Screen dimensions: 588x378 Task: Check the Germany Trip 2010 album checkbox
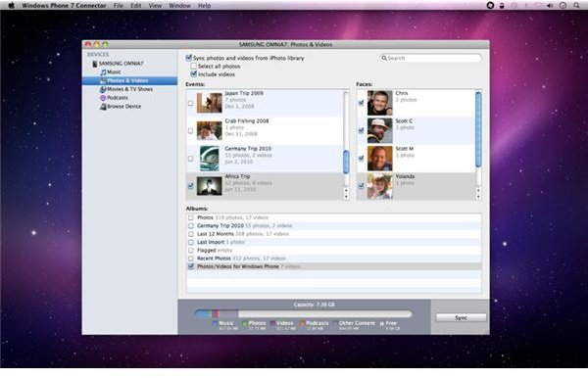(x=191, y=225)
